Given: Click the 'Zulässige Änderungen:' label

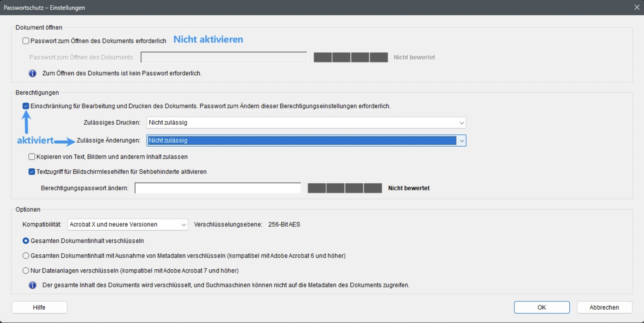Looking at the screenshot, I should pos(109,140).
